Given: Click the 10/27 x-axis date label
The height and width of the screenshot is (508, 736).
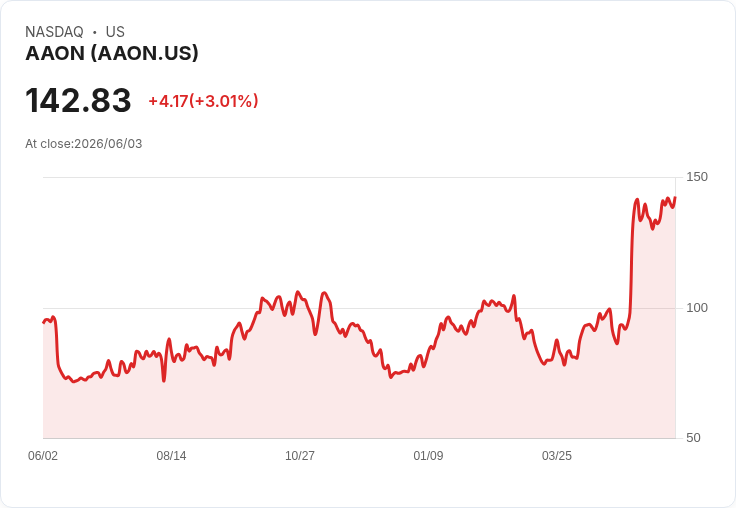Looking at the screenshot, I should (x=300, y=455).
